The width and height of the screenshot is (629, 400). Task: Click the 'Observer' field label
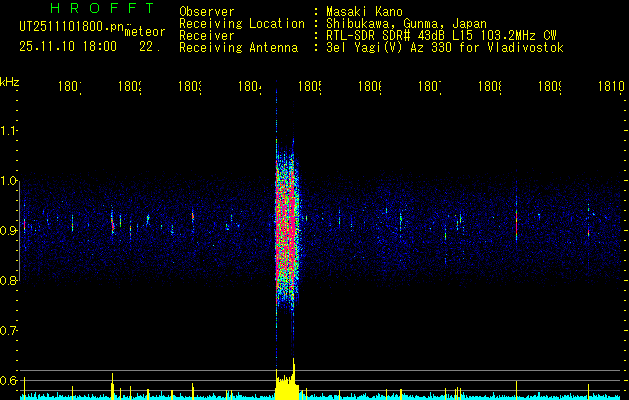(x=207, y=12)
